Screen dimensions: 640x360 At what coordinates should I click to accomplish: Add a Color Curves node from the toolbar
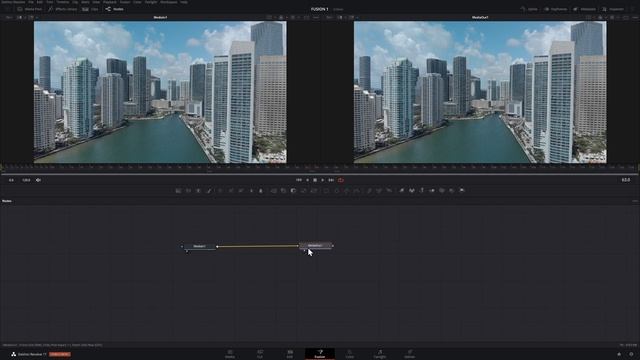(x=231, y=190)
